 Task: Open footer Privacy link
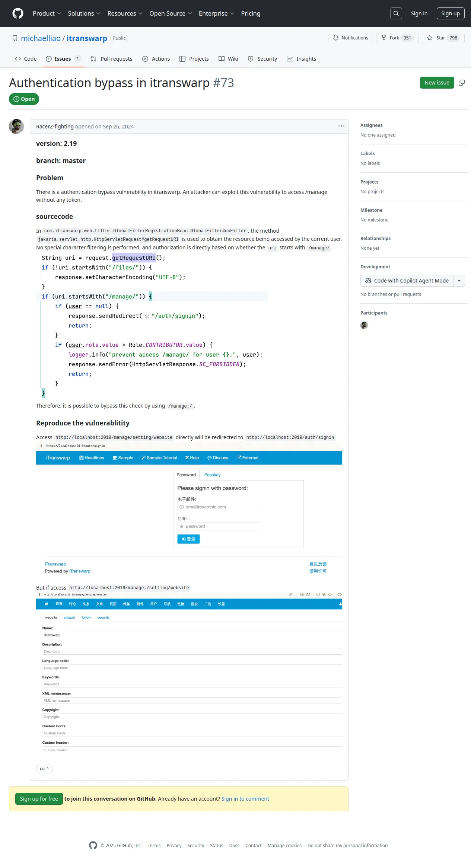(174, 845)
